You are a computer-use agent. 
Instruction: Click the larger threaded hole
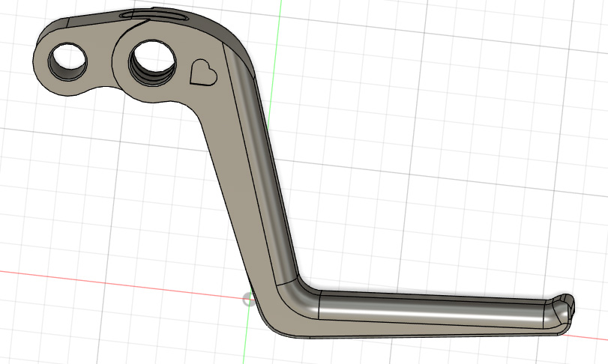[152, 63]
